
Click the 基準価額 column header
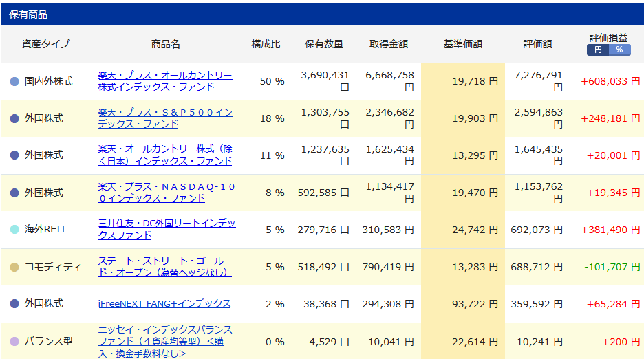point(463,44)
